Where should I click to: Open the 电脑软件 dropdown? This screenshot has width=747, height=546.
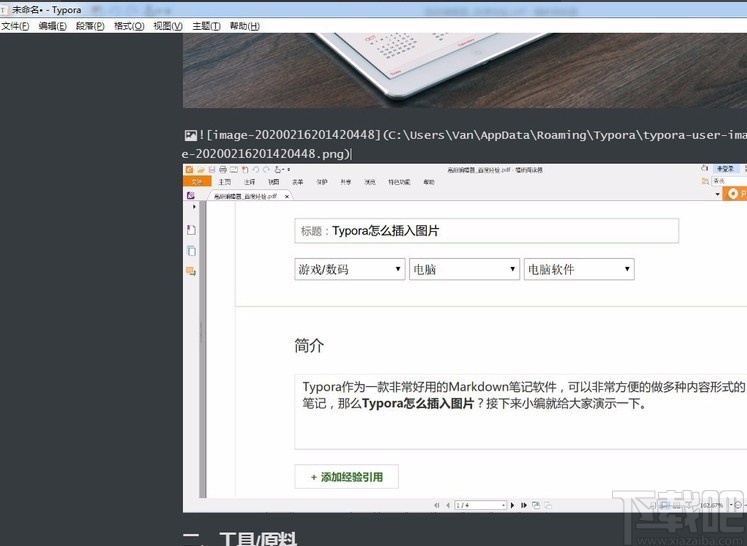point(579,269)
